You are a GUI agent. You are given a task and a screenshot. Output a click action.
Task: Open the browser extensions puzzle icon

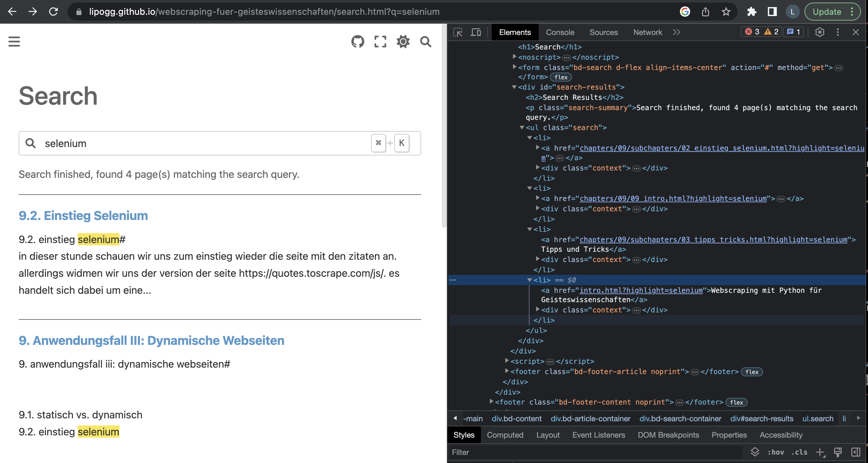[751, 12]
